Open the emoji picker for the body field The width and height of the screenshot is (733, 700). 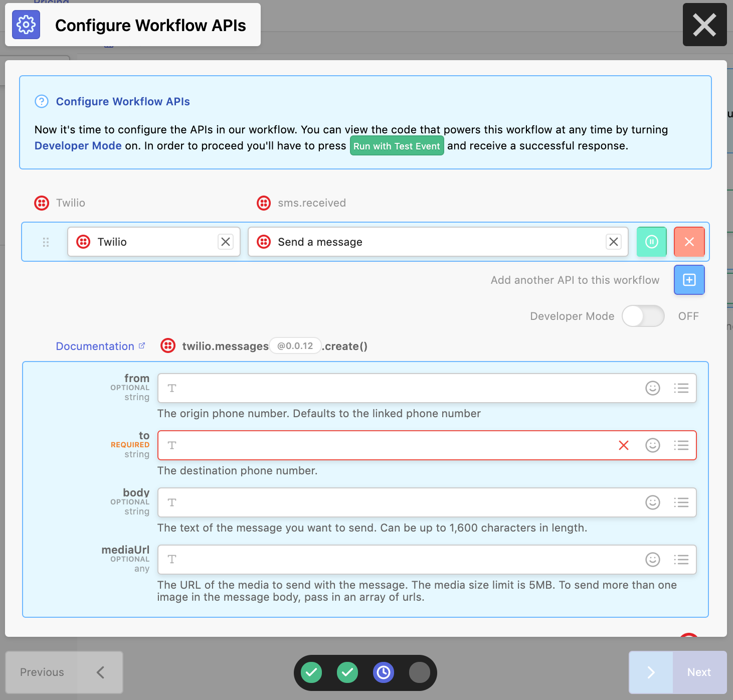point(652,502)
